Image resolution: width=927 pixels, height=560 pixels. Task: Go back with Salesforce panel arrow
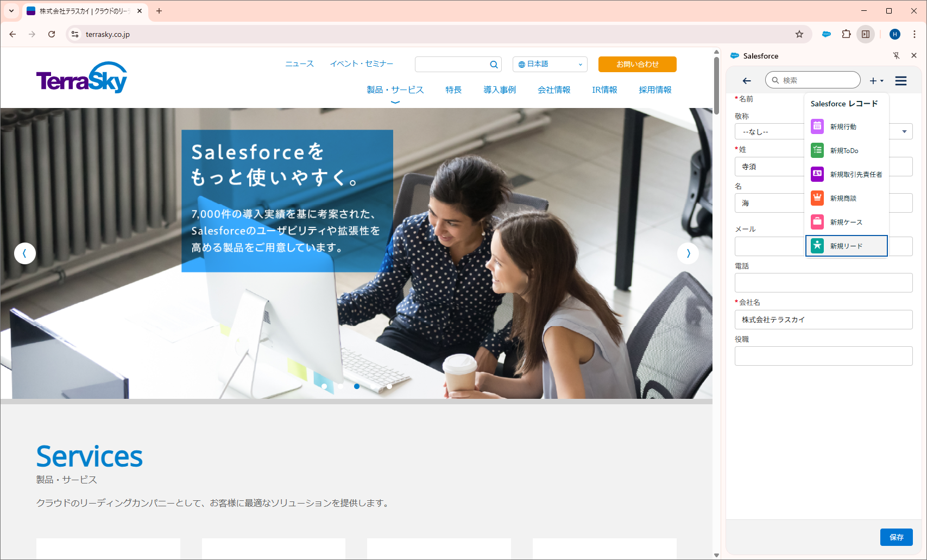[747, 81]
